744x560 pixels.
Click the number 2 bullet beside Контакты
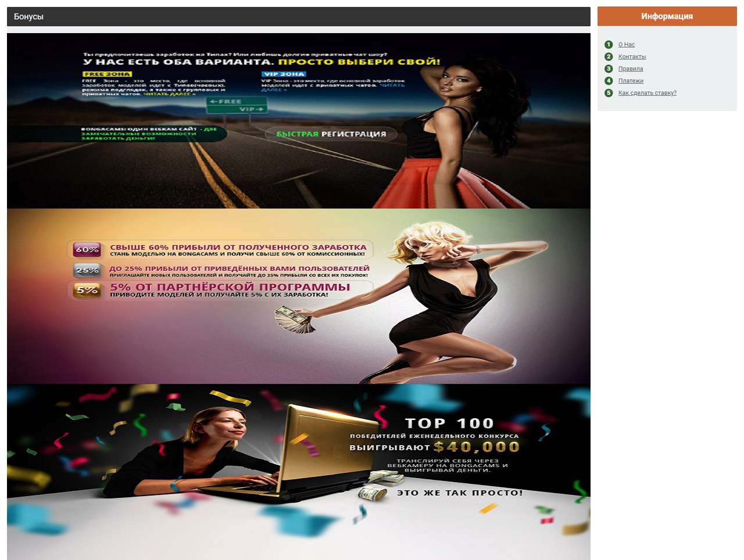[609, 57]
